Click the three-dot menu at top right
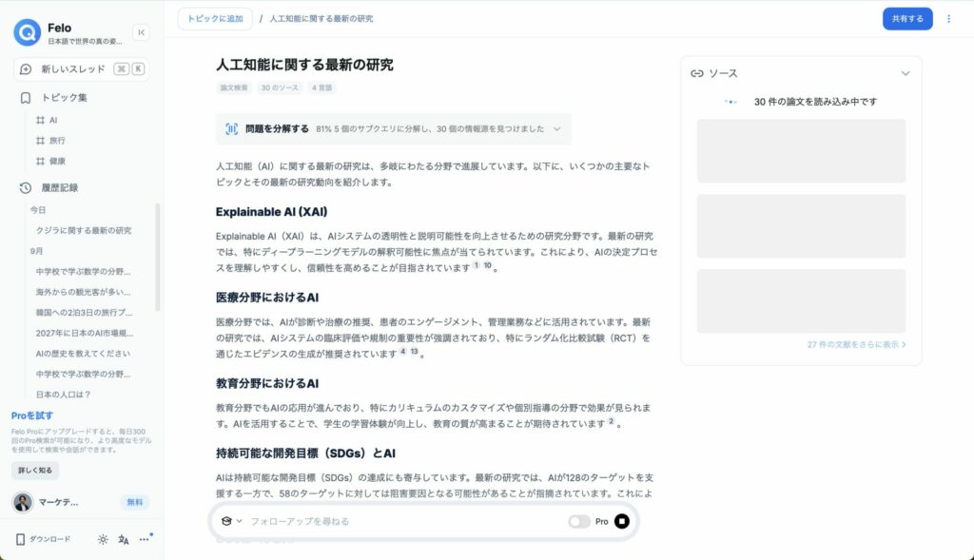Screen dimensions: 974x560 click(949, 19)
